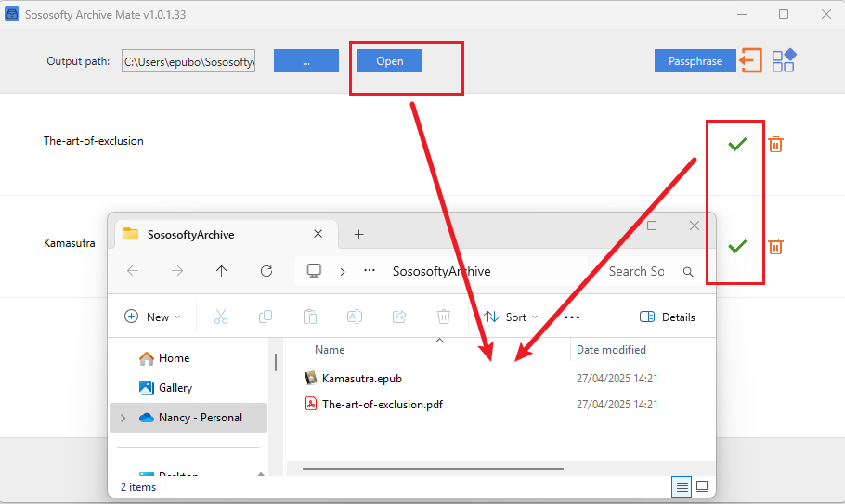Minimize the File Explorer window
This screenshot has height=504, width=845.
609,226
